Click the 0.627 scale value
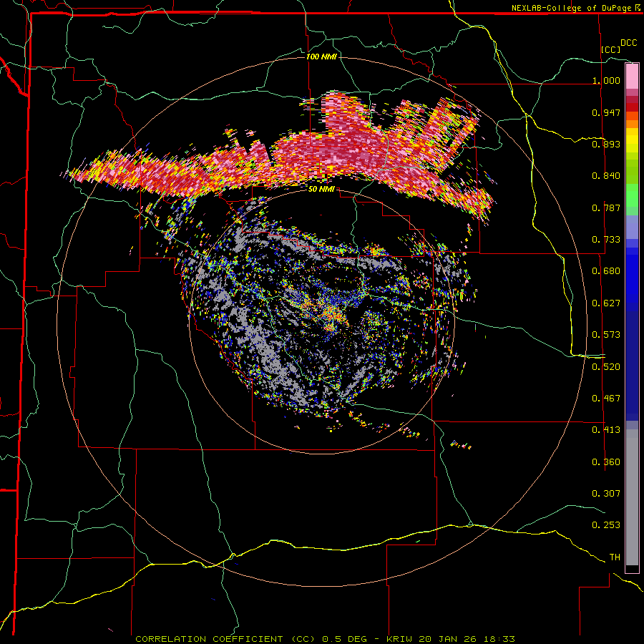The height and width of the screenshot is (644, 644). click(x=606, y=303)
